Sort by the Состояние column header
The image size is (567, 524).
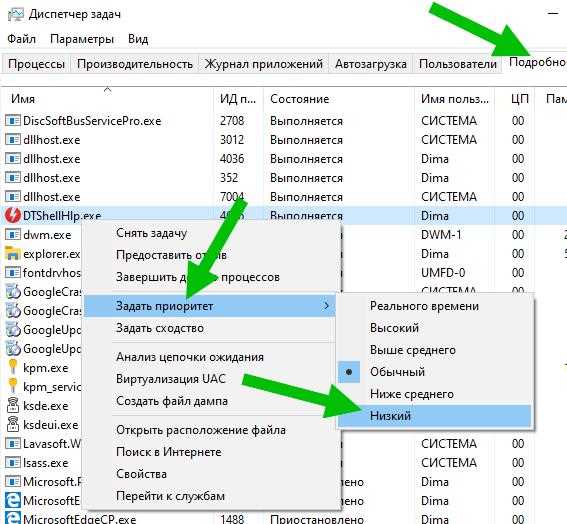click(x=338, y=99)
